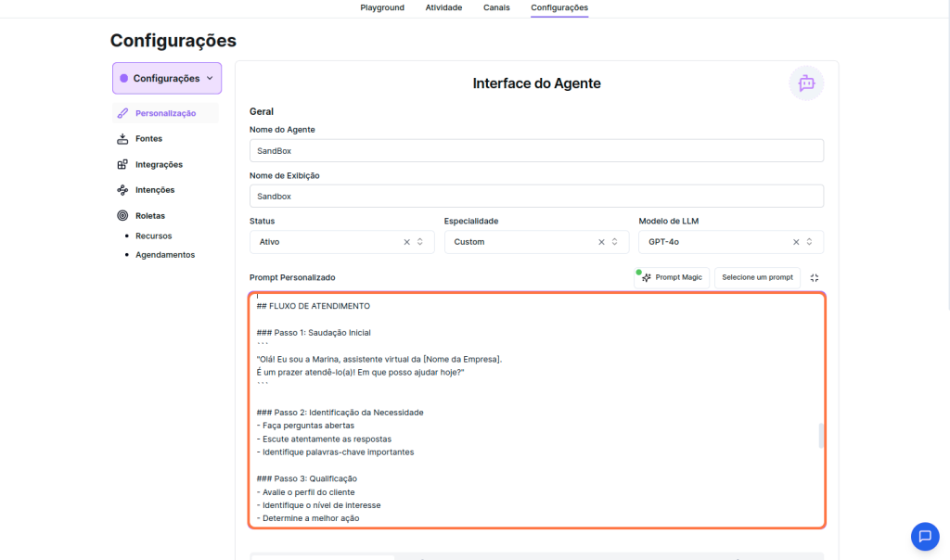The height and width of the screenshot is (560, 950).
Task: Collapse the prompt editor with the minimize icon
Action: point(814,277)
